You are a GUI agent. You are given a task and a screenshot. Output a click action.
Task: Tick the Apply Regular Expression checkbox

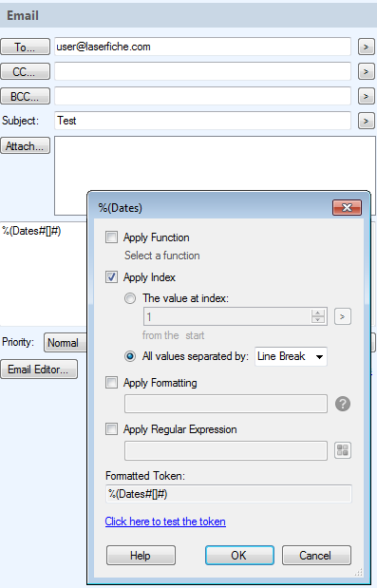111,428
